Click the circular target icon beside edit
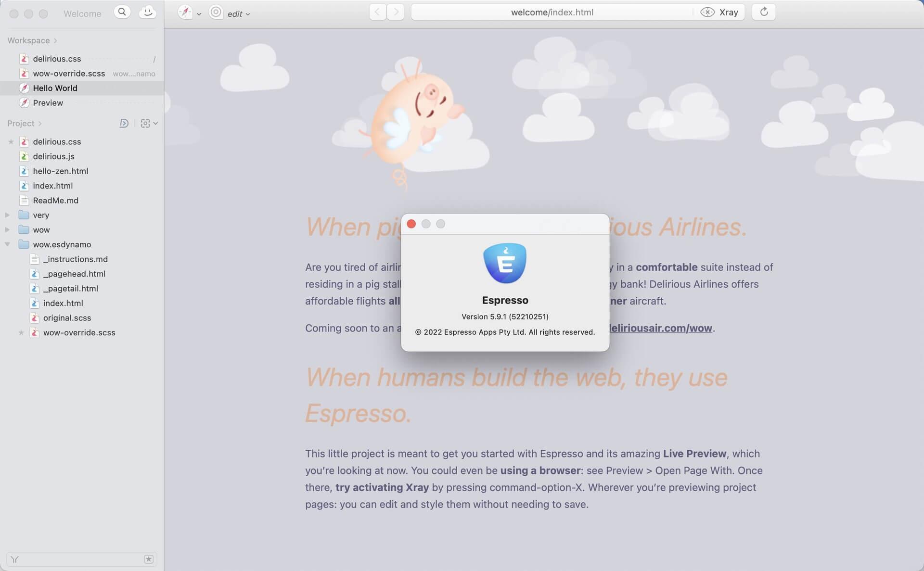Image resolution: width=924 pixels, height=571 pixels. click(x=216, y=13)
